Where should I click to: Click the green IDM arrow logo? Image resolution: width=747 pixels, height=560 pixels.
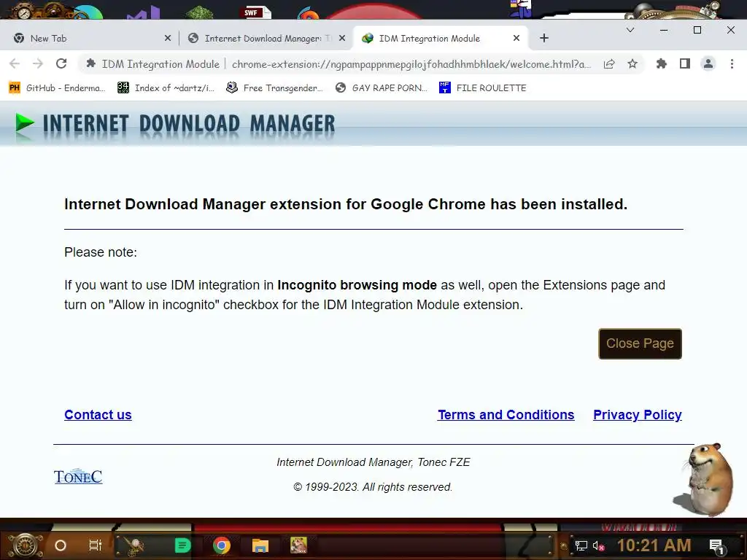point(24,123)
